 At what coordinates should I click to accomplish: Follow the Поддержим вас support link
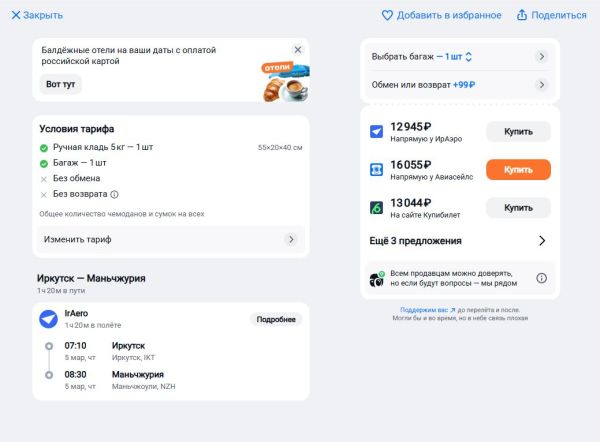click(x=427, y=310)
